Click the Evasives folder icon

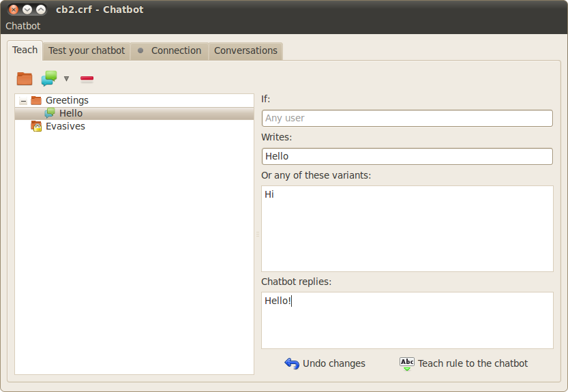pyautogui.click(x=36, y=126)
